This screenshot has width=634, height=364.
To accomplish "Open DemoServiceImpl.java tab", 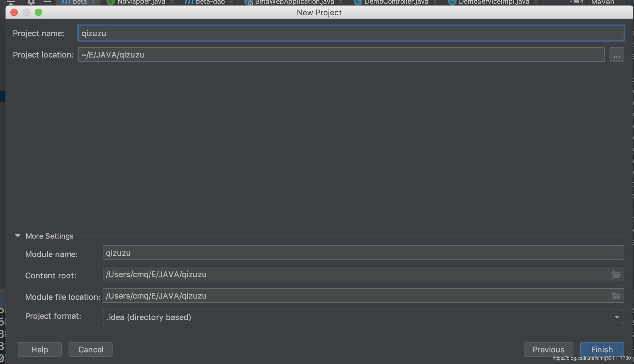I will 494,2.
